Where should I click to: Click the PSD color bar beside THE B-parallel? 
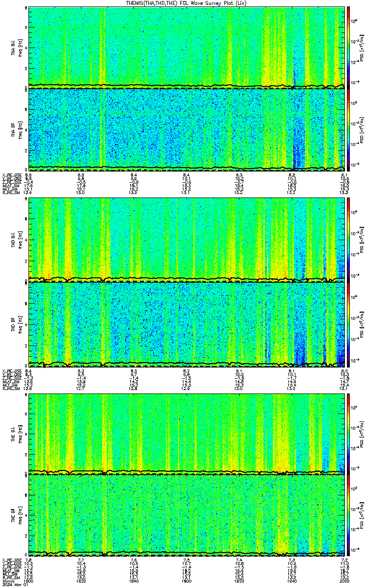coord(348,515)
